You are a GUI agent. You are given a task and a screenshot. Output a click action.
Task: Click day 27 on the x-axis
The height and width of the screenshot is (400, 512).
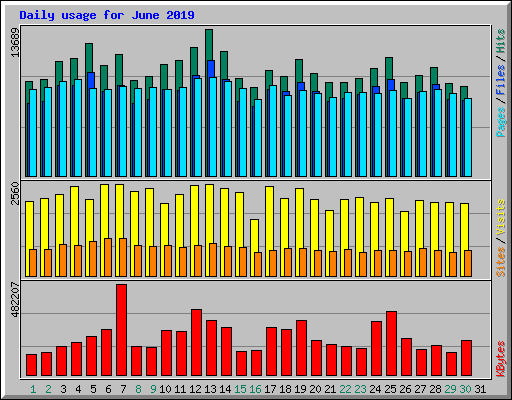420,389
